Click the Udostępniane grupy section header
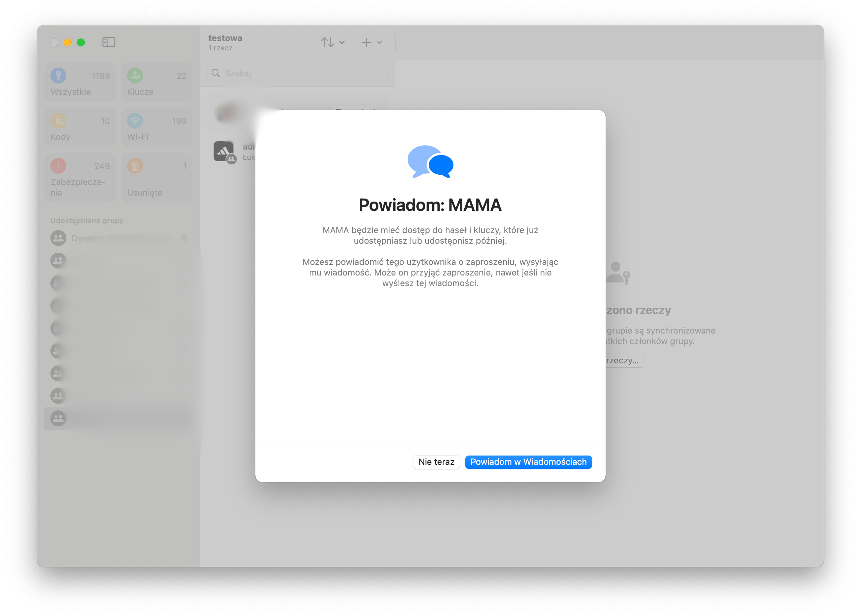The image size is (861, 616). (87, 220)
